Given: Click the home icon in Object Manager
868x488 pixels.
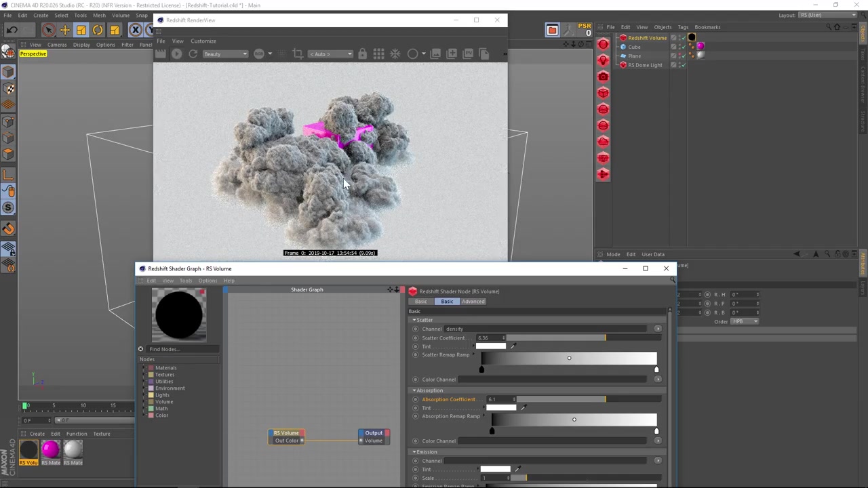Looking at the screenshot, I should (x=837, y=27).
